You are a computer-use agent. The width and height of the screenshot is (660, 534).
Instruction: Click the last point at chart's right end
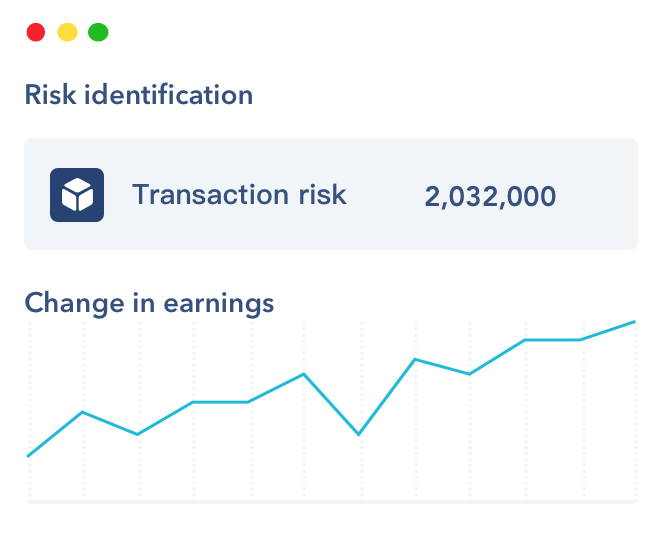(635, 322)
